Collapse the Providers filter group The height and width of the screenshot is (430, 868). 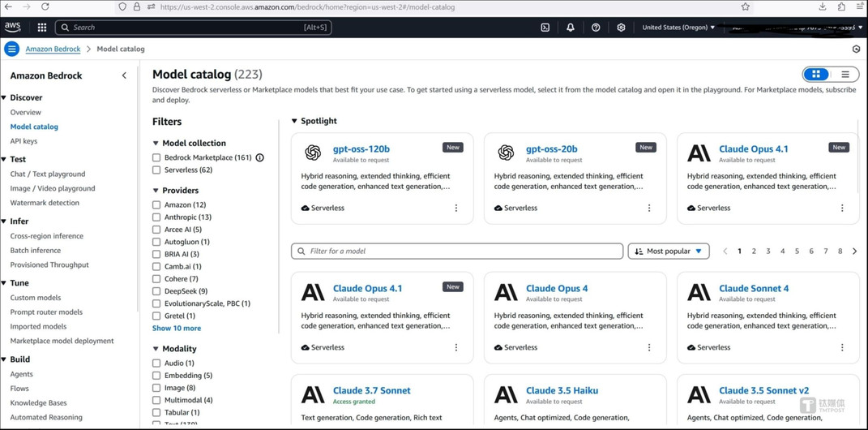[x=155, y=190]
